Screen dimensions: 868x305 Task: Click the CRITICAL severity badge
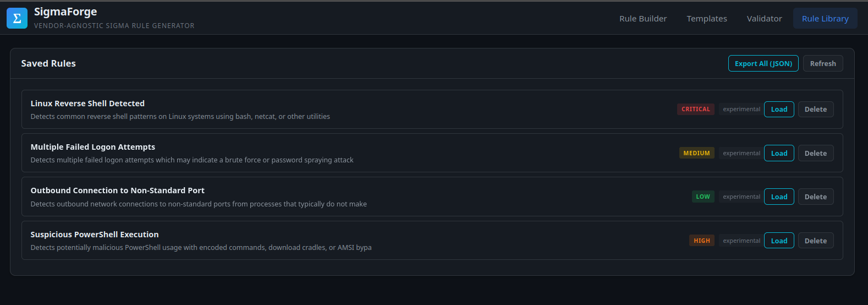tap(695, 110)
